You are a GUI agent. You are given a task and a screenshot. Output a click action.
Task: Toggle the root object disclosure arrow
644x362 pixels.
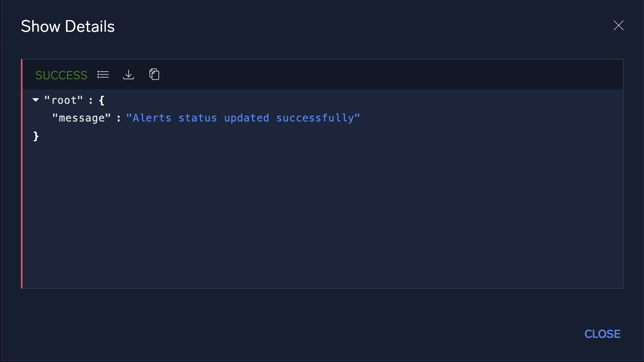pos(35,100)
